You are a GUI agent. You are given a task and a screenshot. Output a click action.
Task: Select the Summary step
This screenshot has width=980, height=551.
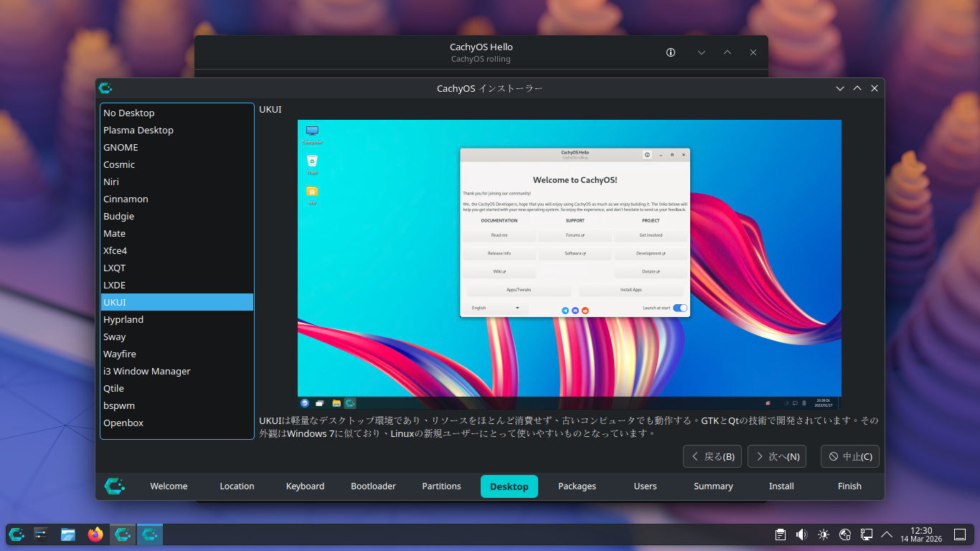tap(713, 486)
